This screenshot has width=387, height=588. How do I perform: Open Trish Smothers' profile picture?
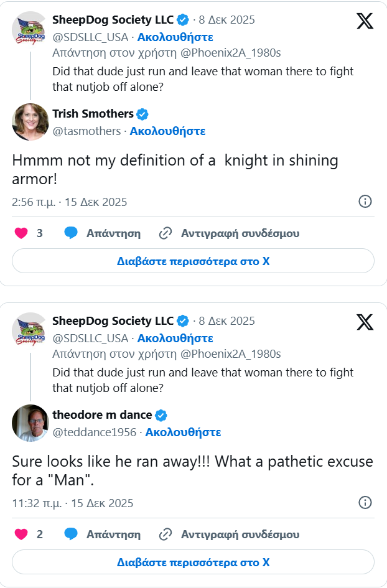(x=30, y=121)
